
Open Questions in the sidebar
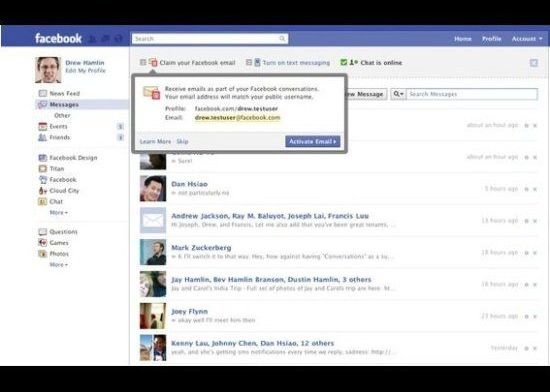[x=63, y=232]
